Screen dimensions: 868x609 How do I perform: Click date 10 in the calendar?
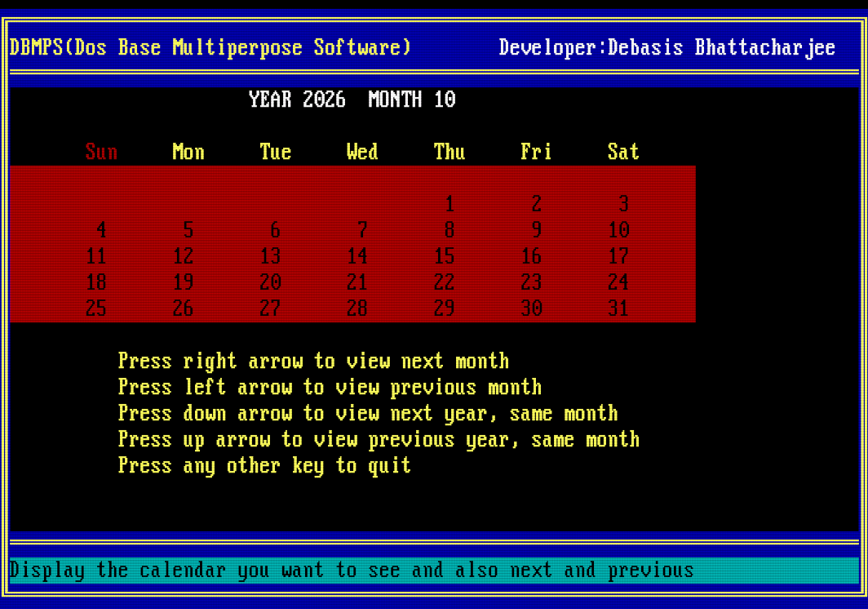pos(618,230)
